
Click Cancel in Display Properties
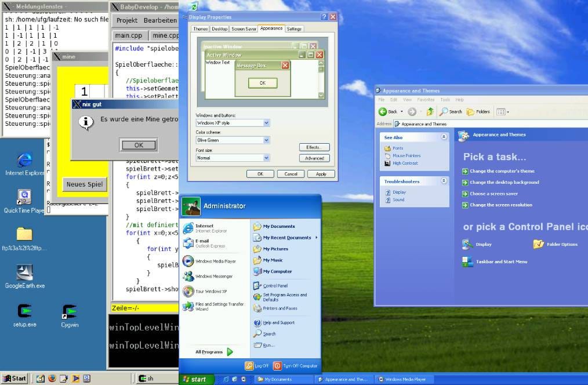pyautogui.click(x=291, y=174)
